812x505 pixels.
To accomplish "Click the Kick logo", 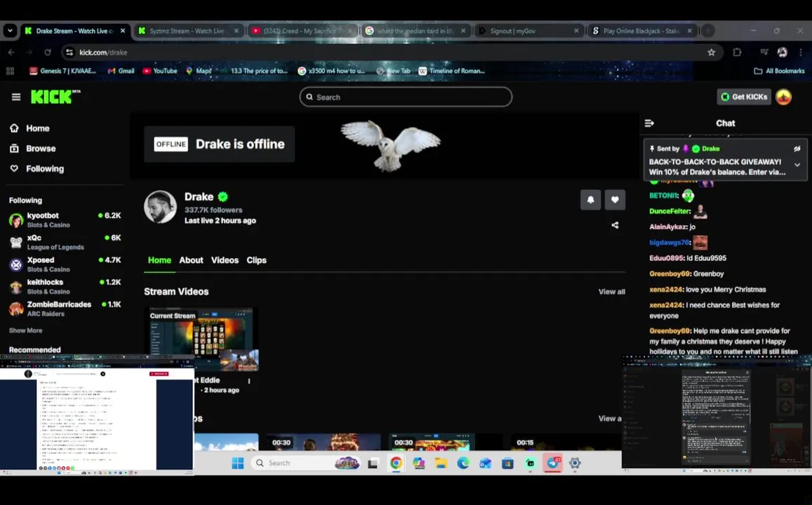I will (x=55, y=97).
